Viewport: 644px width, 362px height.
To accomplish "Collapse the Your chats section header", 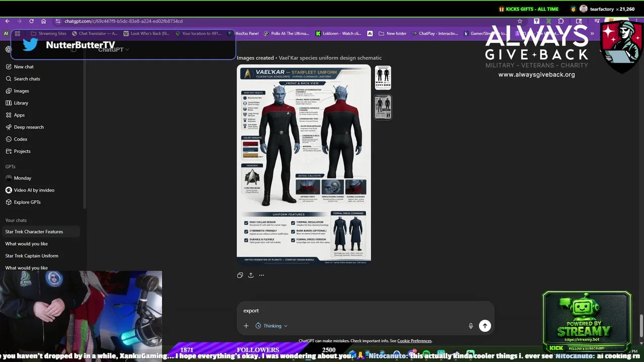I will 16,220.
